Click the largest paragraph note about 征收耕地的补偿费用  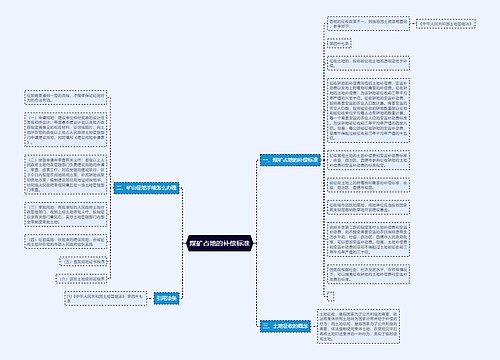point(368,110)
